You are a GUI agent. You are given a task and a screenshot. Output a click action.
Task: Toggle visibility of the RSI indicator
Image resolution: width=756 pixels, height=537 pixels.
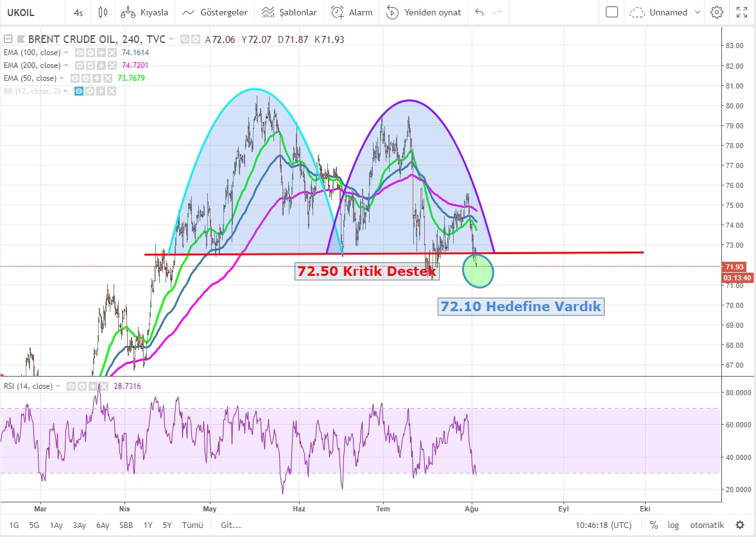(71, 386)
